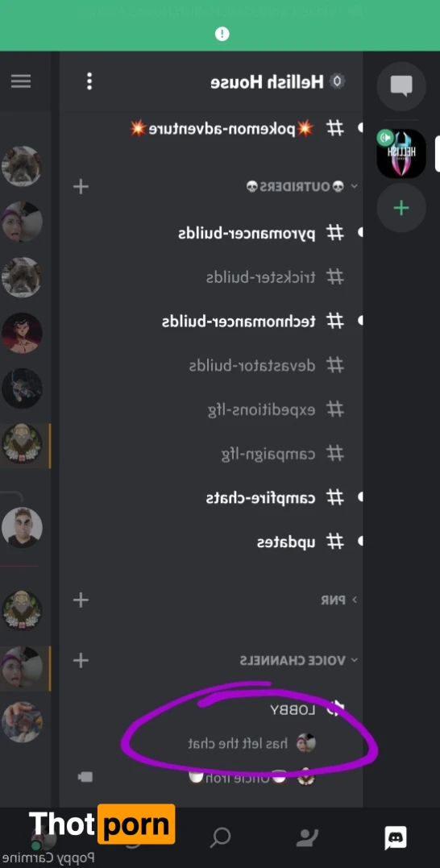Tap the Discord home logo in bottom bar
440x868 pixels.
396,837
